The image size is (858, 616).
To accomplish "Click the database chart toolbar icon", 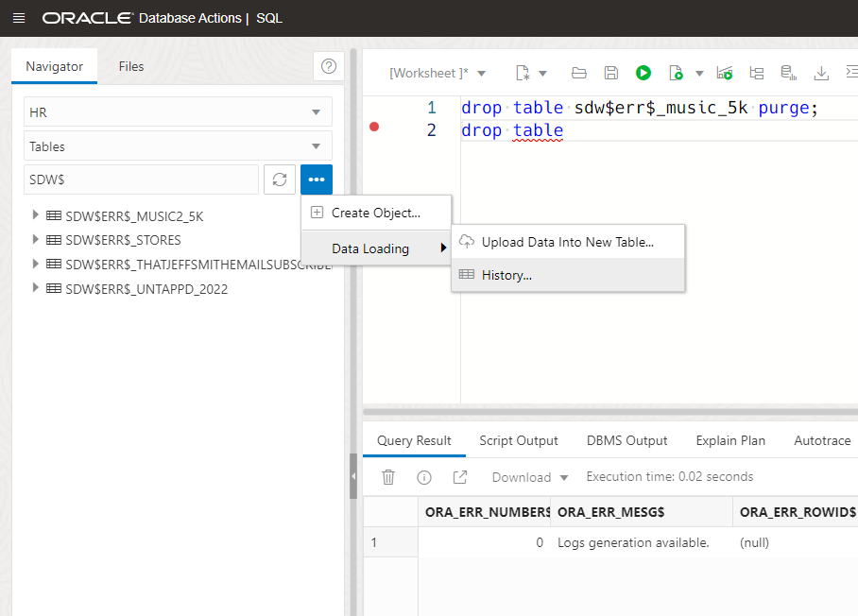I will [788, 73].
